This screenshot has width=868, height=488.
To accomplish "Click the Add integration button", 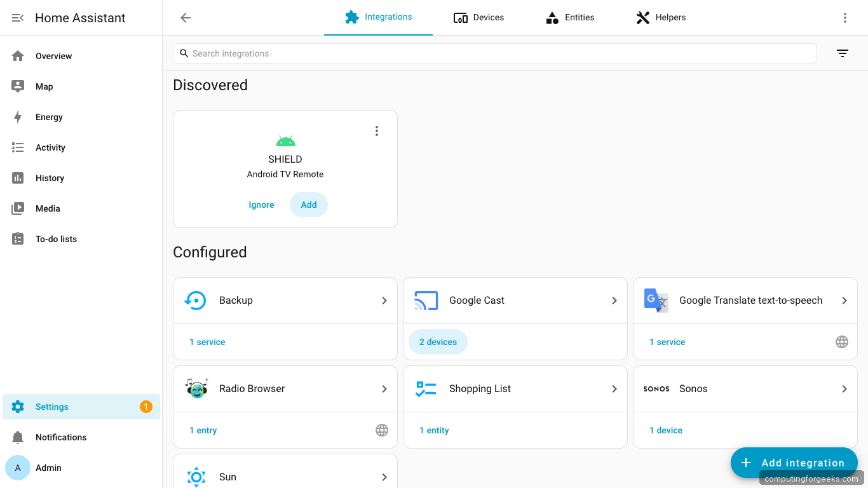I will pos(794,463).
